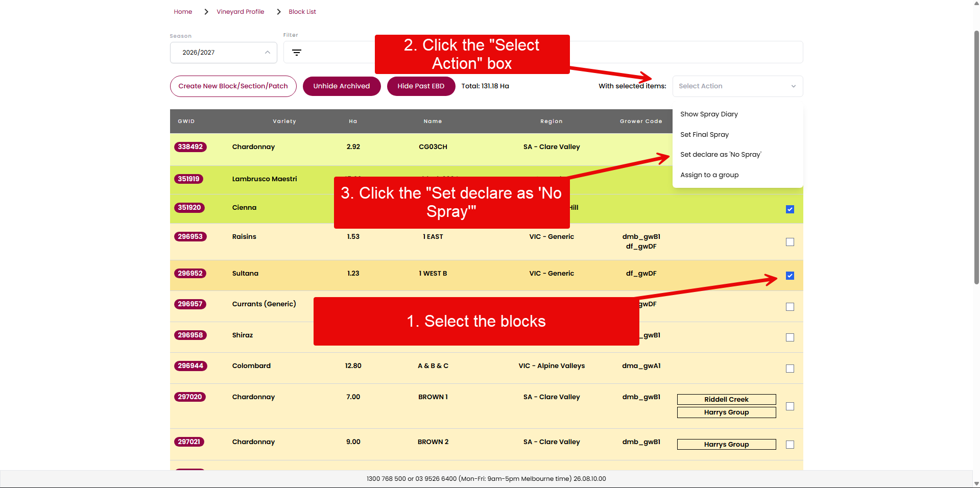
Task: Click the breadcrumb chevron before Block List
Action: point(278,12)
